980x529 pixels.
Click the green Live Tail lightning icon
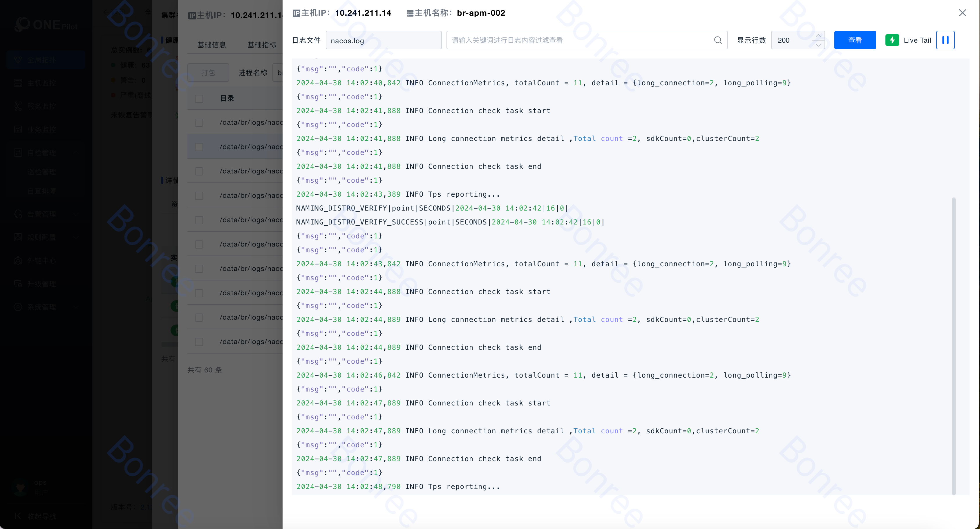892,40
